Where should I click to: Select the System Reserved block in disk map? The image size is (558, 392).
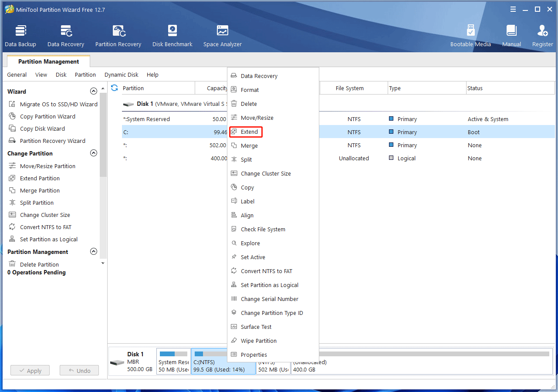coord(173,362)
